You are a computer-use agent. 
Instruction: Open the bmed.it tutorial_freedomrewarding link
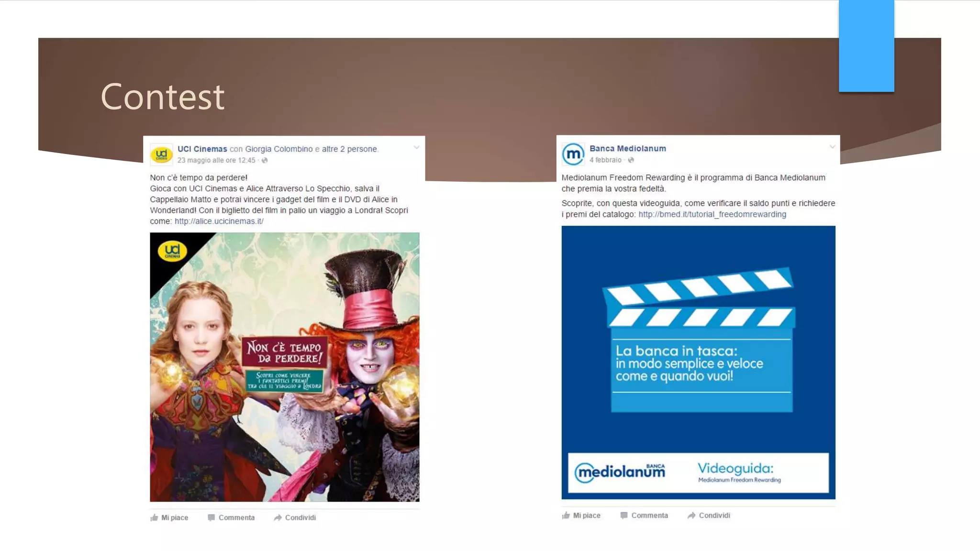[712, 214]
